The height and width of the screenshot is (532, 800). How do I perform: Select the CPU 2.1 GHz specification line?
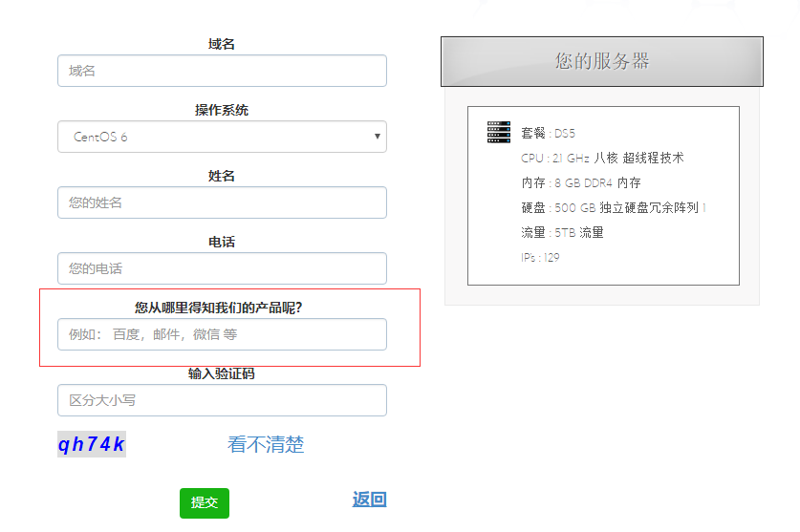click(602, 158)
